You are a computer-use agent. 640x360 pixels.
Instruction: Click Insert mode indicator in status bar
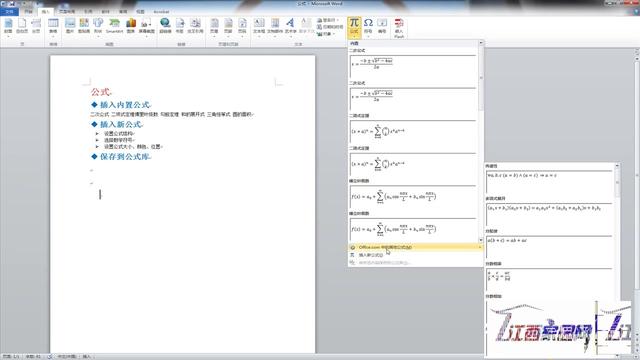(87, 356)
